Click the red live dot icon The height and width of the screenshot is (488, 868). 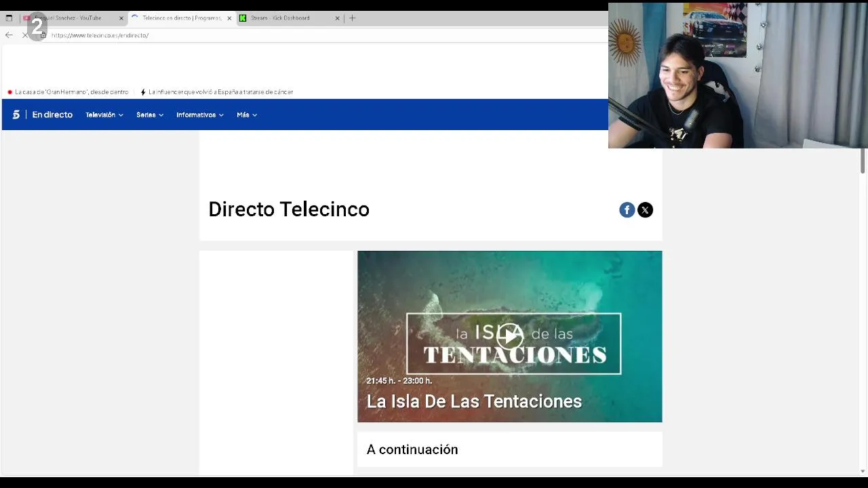pyautogui.click(x=9, y=92)
